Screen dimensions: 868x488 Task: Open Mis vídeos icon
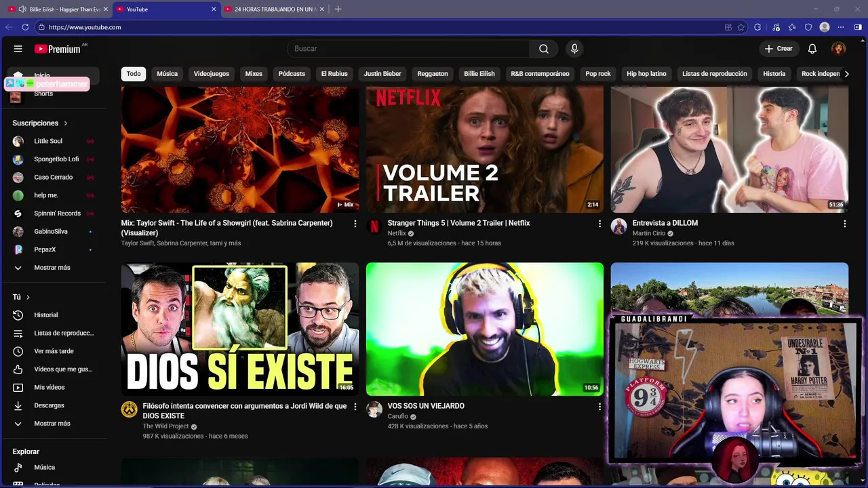18,388
